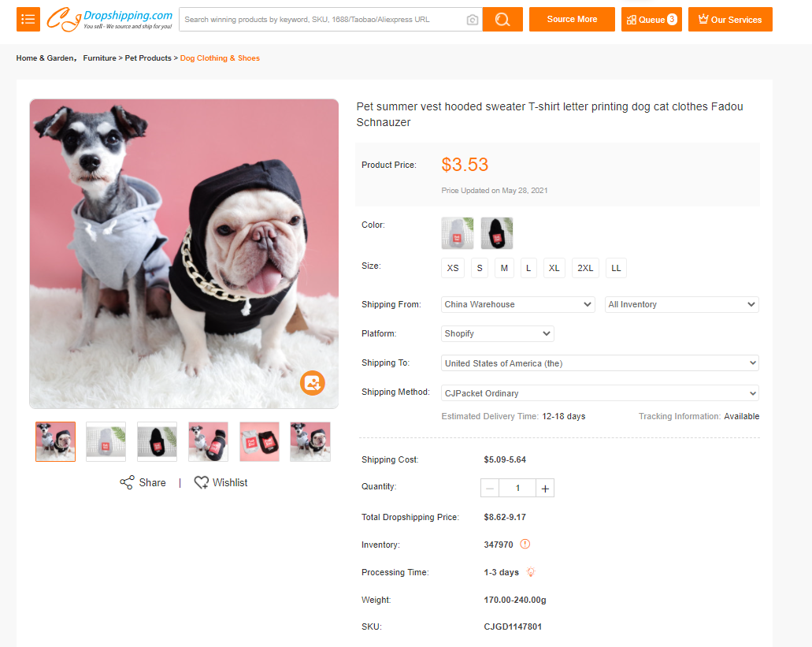Click the download image icon on photo

coord(313,383)
